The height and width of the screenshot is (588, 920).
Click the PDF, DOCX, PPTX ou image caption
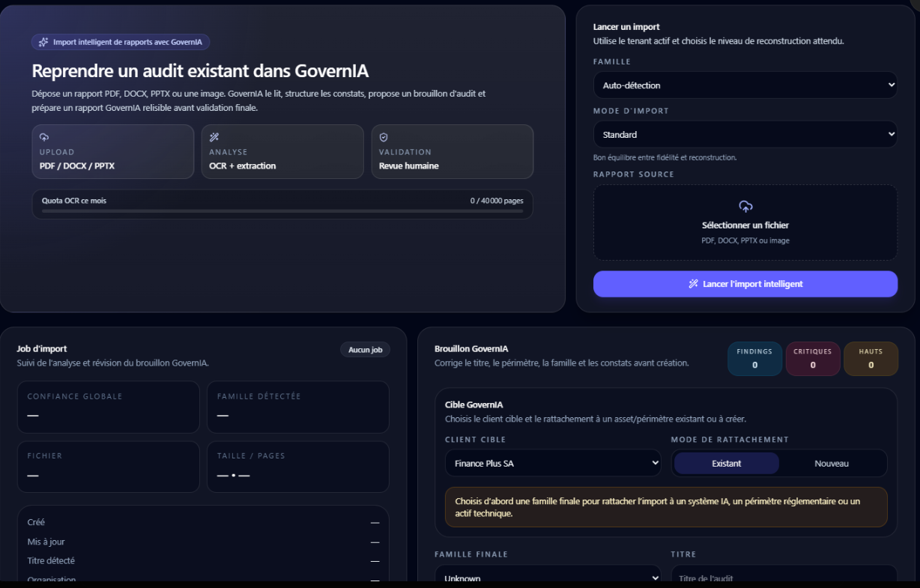745,240
